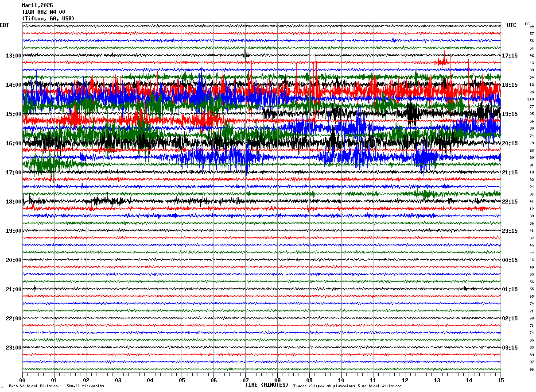Viewport: 536px width, 392px height.
Task: Click the 20:15 UTC time label
Action: (x=510, y=143)
